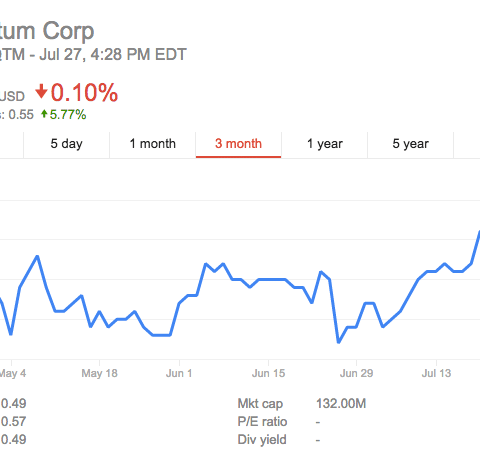Switch to the 1 month tab

click(153, 144)
